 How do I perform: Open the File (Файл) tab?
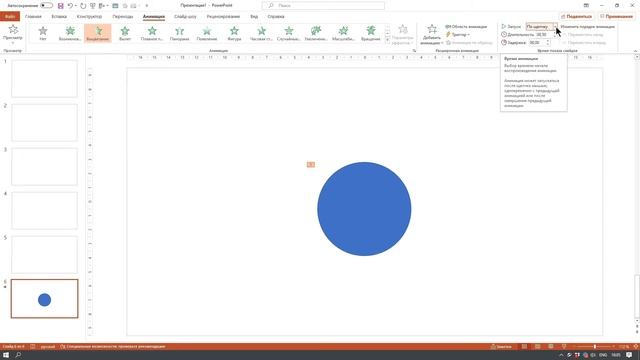[10, 17]
